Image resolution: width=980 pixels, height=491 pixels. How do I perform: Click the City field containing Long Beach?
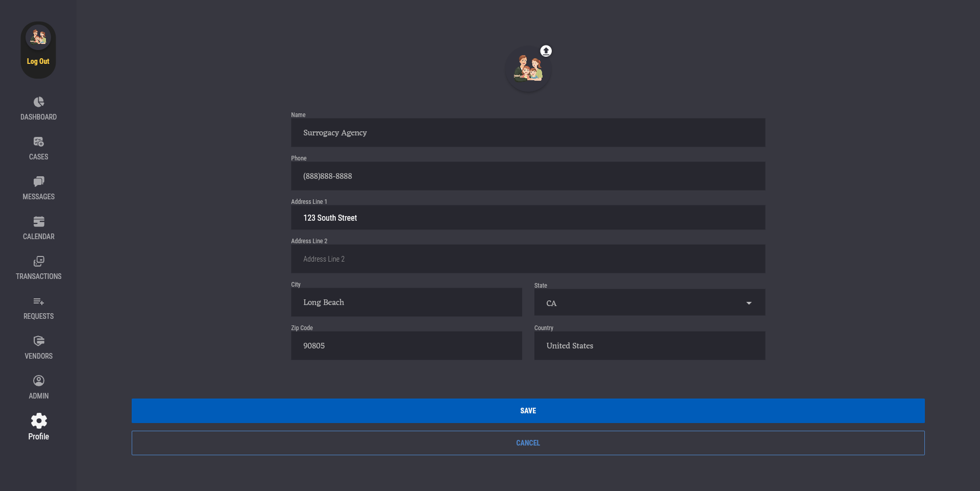406,302
